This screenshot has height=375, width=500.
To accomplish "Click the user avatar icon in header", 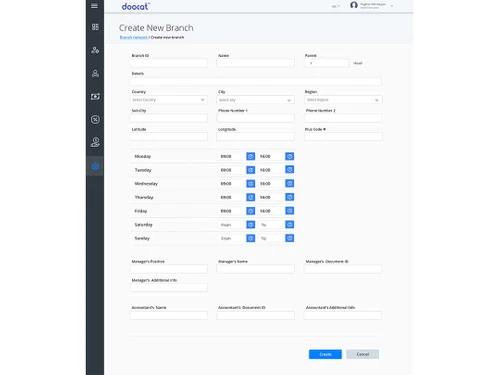I will [x=354, y=5].
